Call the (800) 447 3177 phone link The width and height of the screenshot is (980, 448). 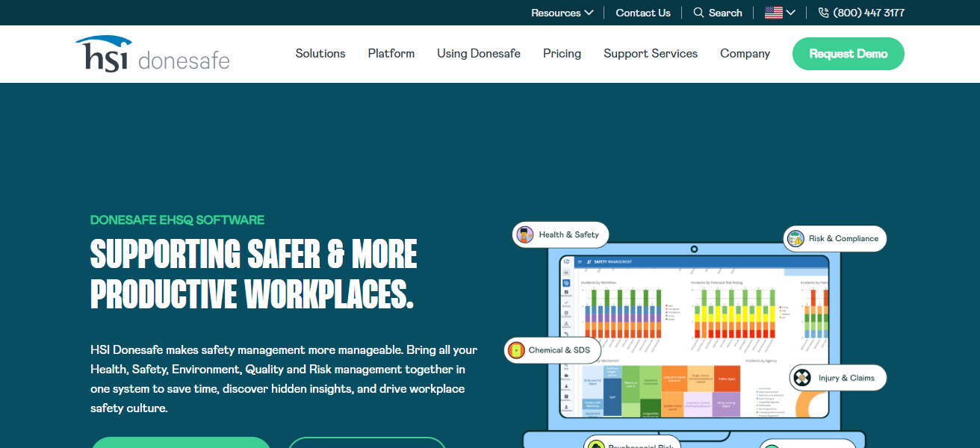(868, 13)
